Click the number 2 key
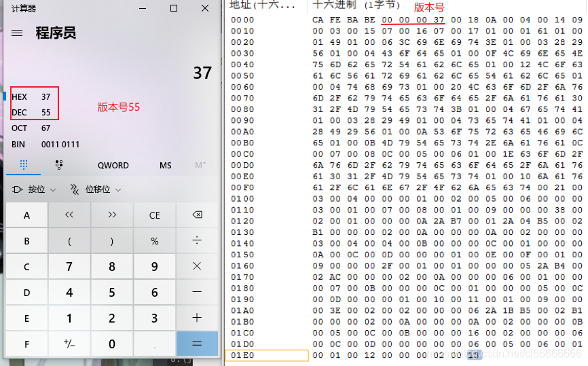The image size is (588, 366). [x=112, y=318]
